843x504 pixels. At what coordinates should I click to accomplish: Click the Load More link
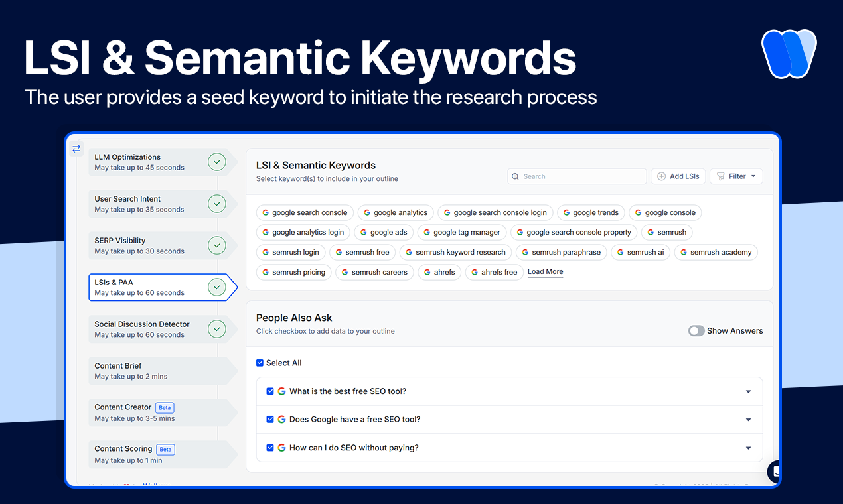(x=545, y=272)
